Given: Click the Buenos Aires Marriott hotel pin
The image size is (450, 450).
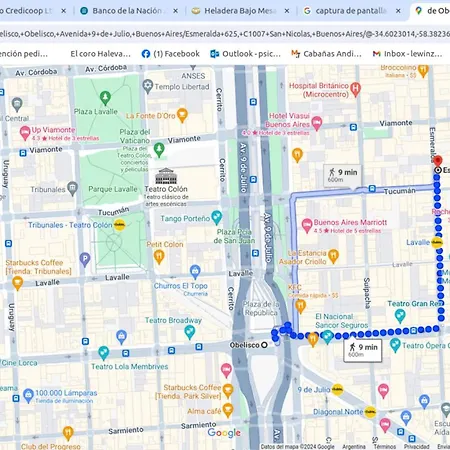Looking at the screenshot, I should click(307, 226).
